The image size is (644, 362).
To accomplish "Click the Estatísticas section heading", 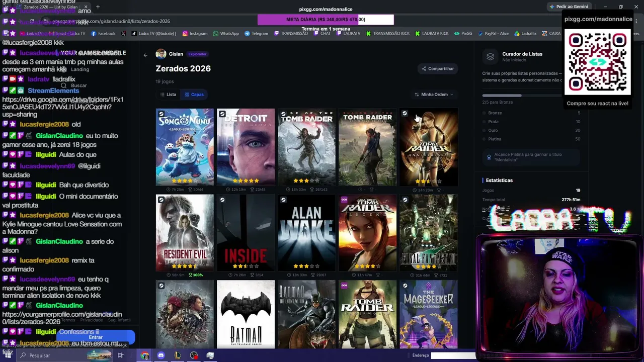I will (x=500, y=180).
